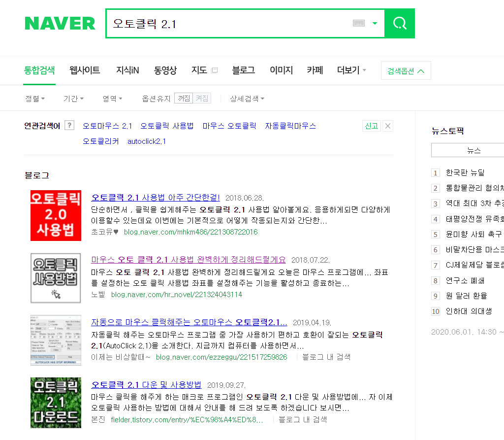Click 블로그 내 검색 for 이제는 비상할때~ result
Screen dimensions: 504x440
[x=326, y=357]
